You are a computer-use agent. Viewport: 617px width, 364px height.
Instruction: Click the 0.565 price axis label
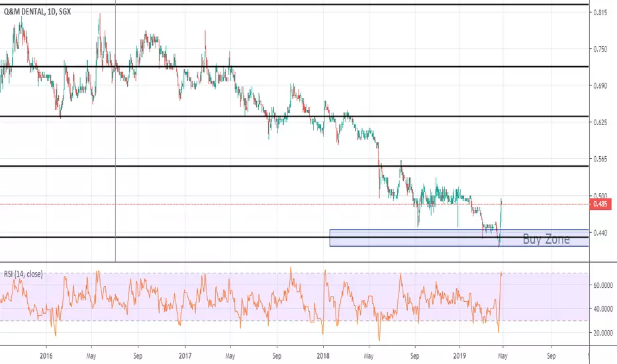[600, 159]
